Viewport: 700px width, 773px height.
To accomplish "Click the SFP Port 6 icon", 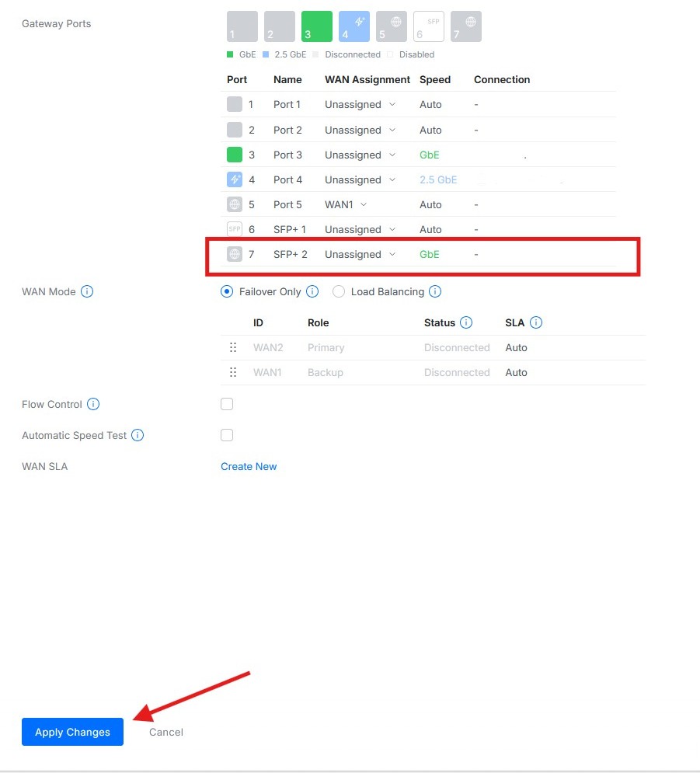I will 428,26.
